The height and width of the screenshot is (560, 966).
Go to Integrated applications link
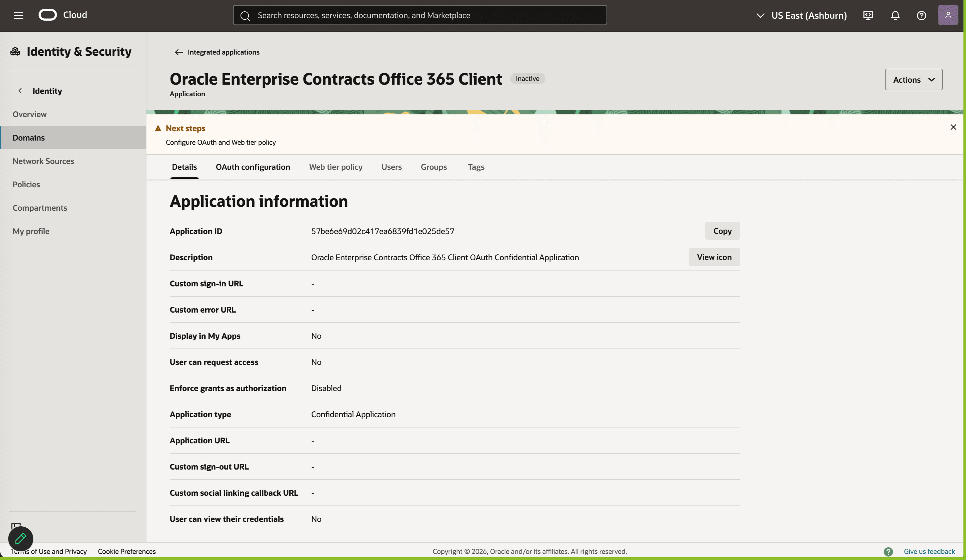point(224,52)
